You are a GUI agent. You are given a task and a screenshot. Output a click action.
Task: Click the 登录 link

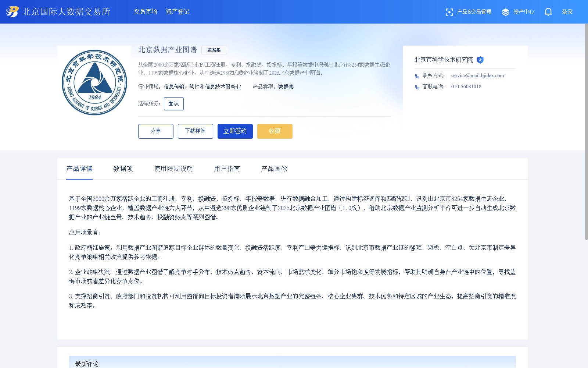567,12
